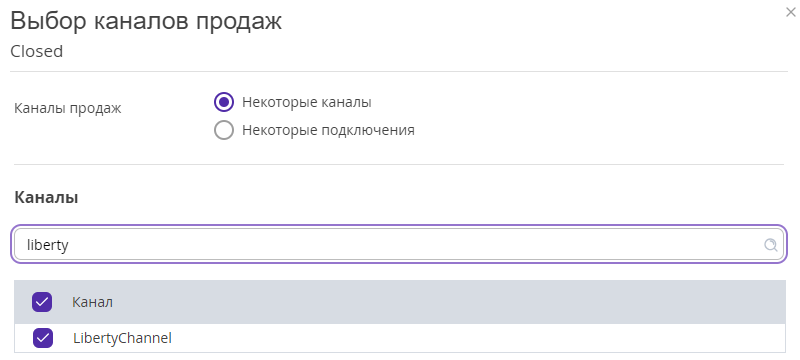
Task: Select the Некоторые подключения radio button
Action: tap(224, 130)
